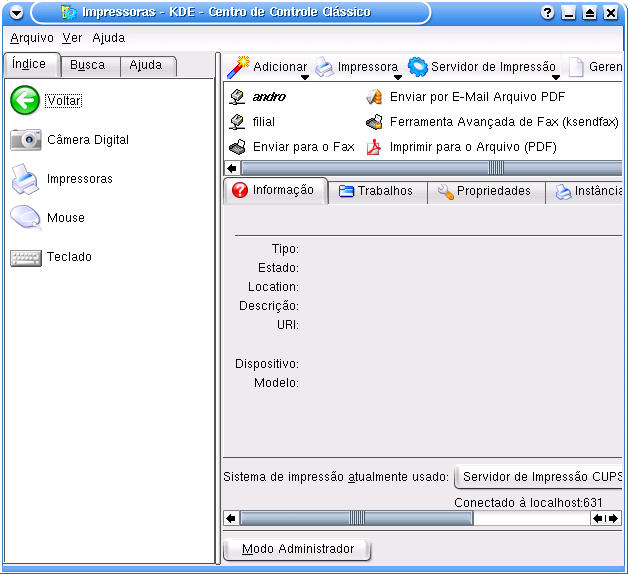Click the Impressora toolbar printer icon

click(x=324, y=66)
